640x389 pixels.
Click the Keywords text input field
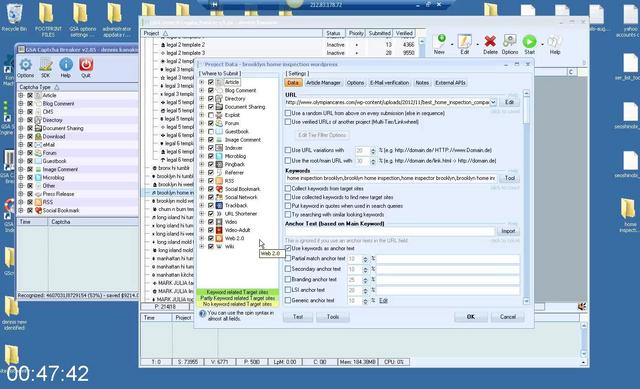391,178
